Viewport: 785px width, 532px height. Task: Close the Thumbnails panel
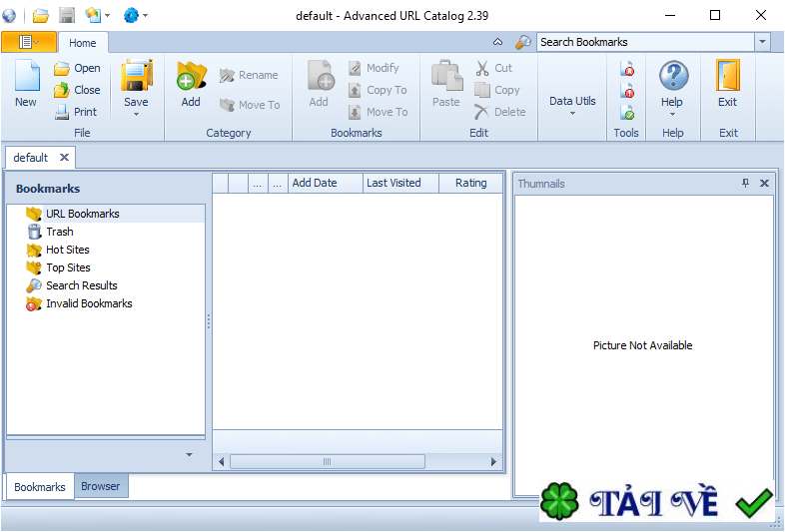[764, 184]
